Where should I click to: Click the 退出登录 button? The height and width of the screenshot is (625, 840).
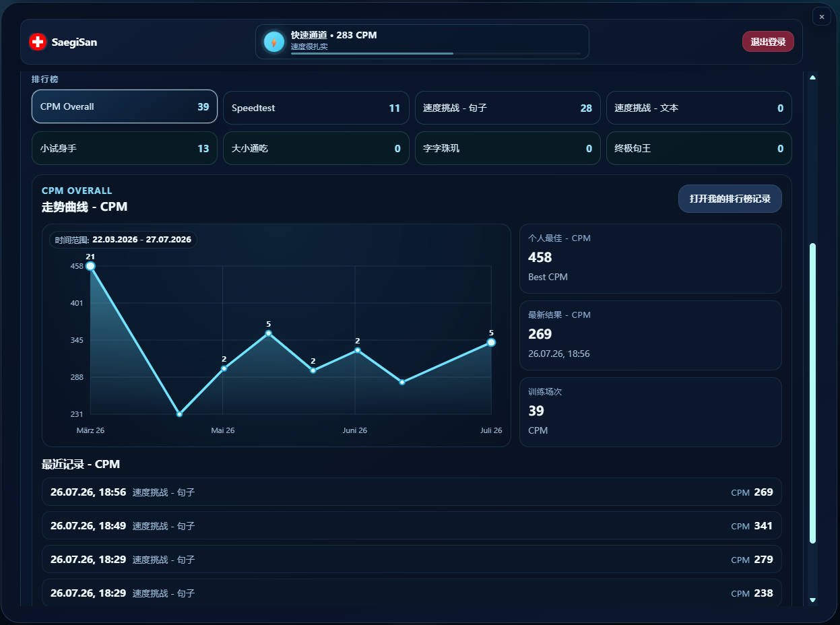768,42
